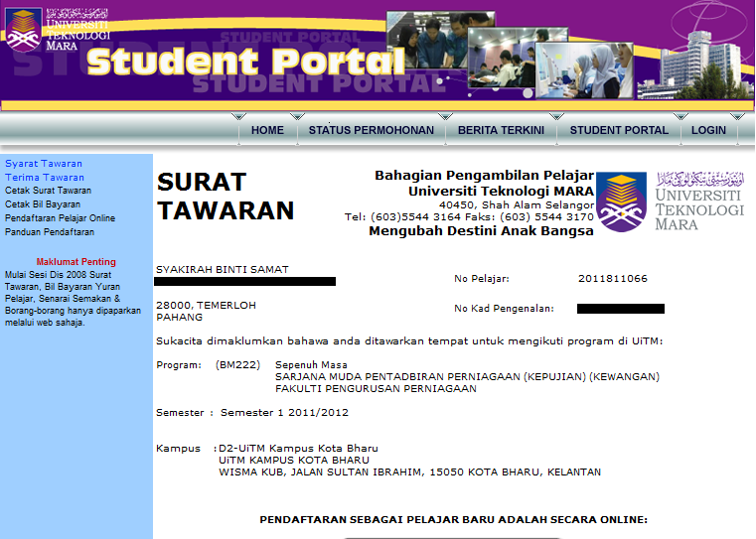The height and width of the screenshot is (539, 756).
Task: Click the UiTM crest beside the letter header
Action: pos(622,202)
